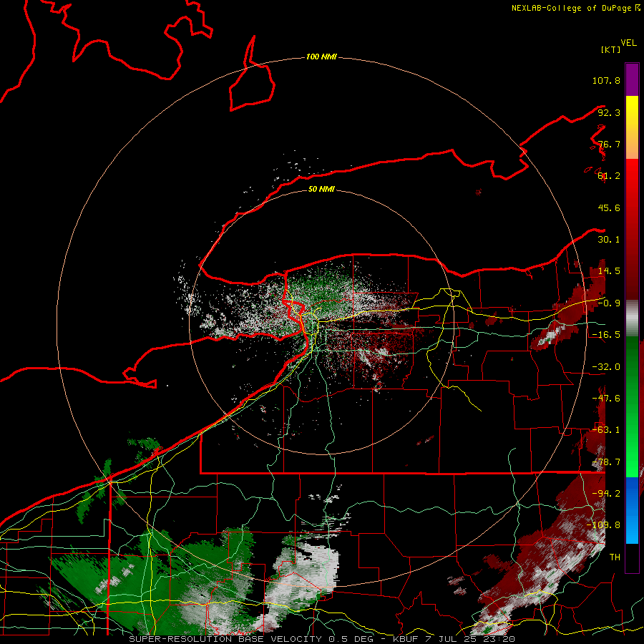Viewport: 644px width, 644px height.
Task: Click the VEL legend title
Action: (628, 43)
